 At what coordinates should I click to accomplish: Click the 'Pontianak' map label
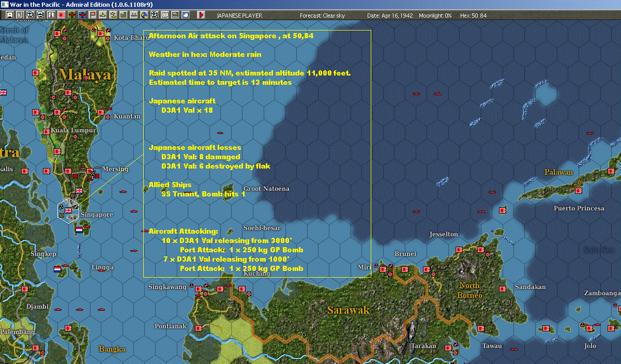click(171, 326)
